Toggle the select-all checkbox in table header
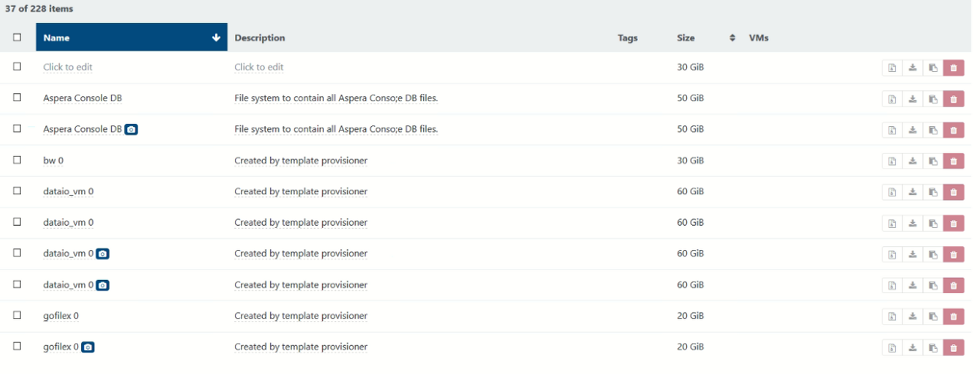980x374 pixels. point(17,37)
